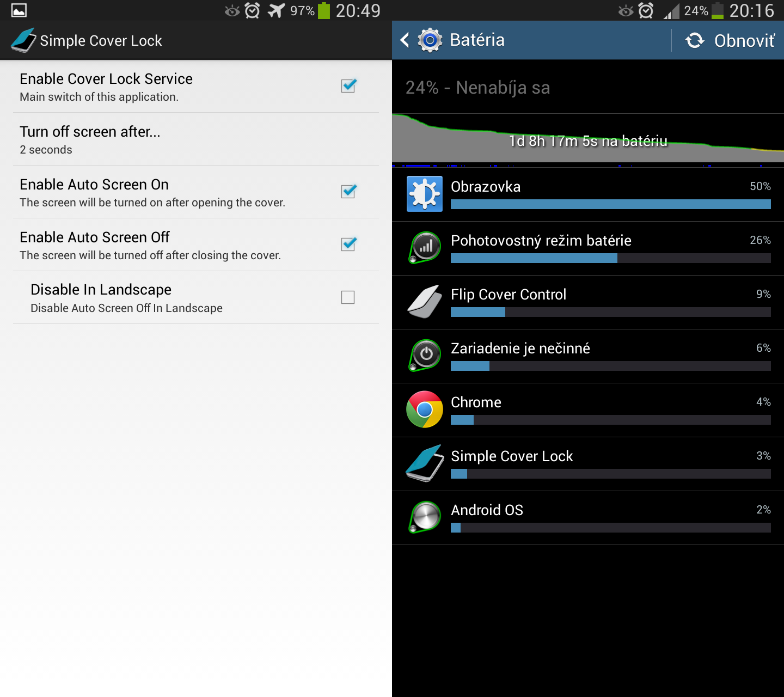Tap the Zariadenie je nečinné 6% value
The image size is (784, 697).
(x=764, y=348)
